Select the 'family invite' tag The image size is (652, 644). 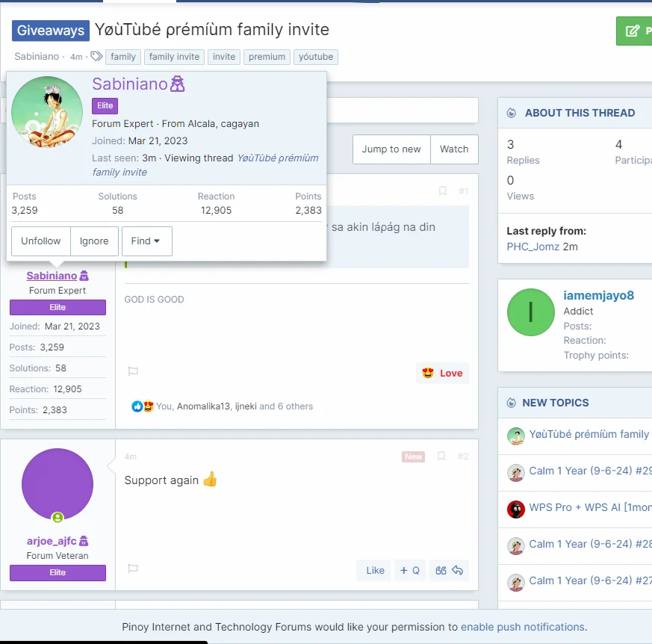tap(174, 57)
